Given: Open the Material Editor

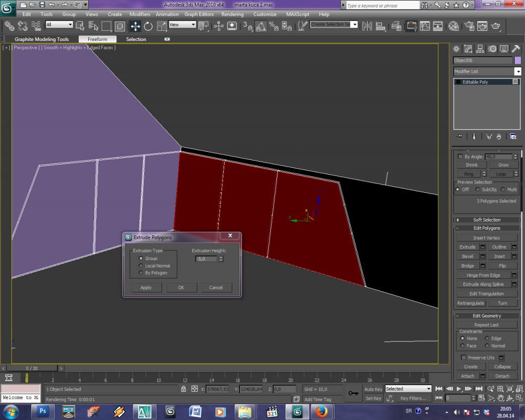Looking at the screenshot, I should [x=453, y=26].
